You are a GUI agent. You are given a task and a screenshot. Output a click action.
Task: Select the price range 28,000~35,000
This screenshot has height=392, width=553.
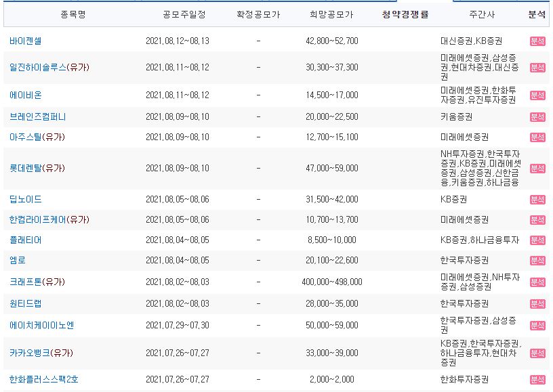[332, 303]
